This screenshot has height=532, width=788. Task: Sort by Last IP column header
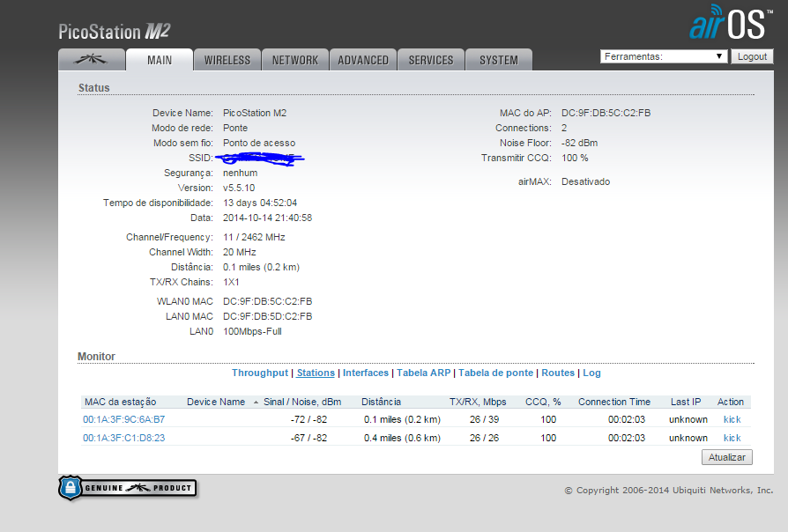point(686,402)
